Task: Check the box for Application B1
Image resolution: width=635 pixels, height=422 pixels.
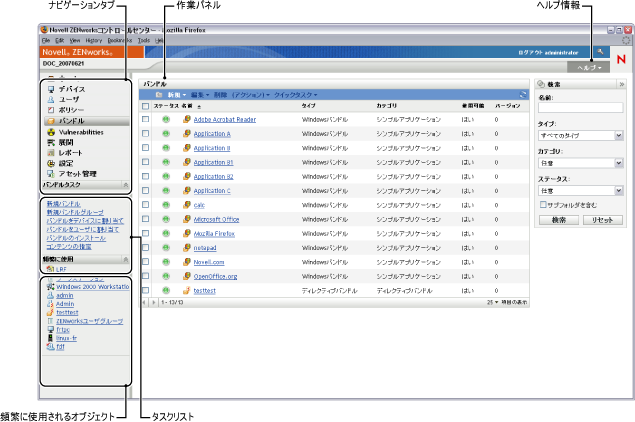Action: coord(145,162)
